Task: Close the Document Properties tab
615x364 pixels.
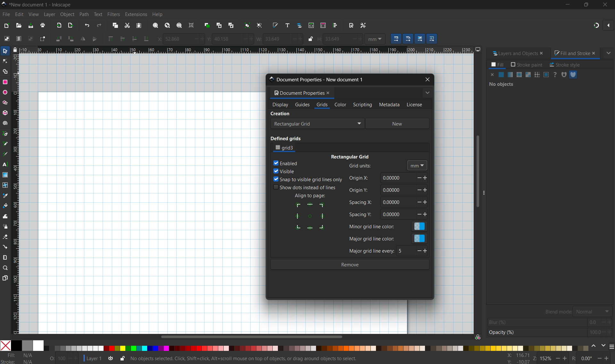Action: [x=328, y=93]
